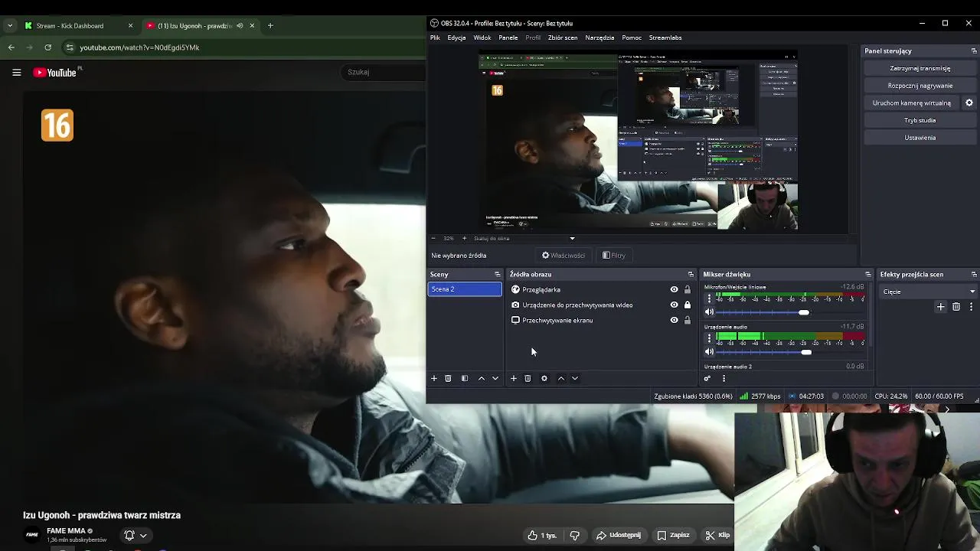Toggle lock on Przechwytywanie ekranu source
This screenshot has width=980, height=551.
pos(688,320)
